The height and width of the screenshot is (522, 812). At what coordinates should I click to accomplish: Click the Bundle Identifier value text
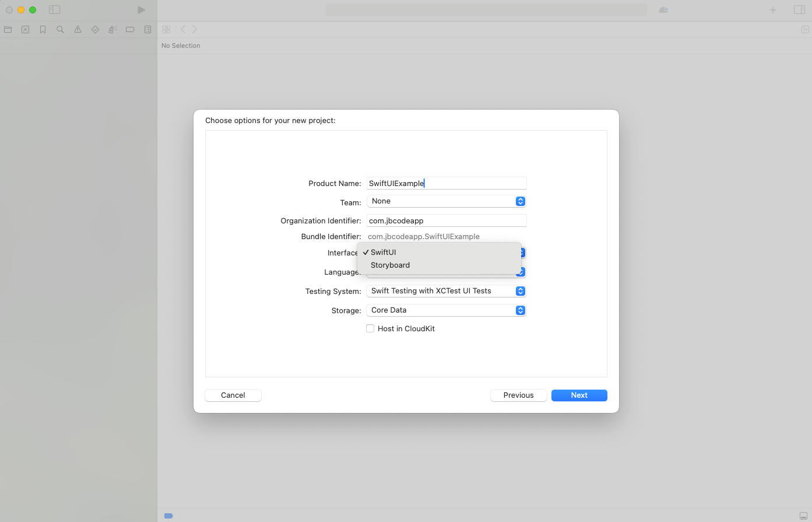pyautogui.click(x=424, y=236)
